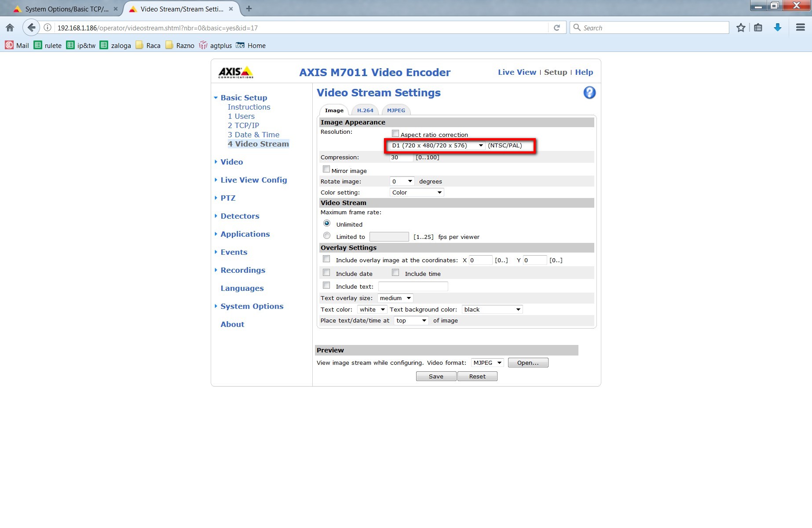Enable Aspect ratio correction checkbox
This screenshot has width=812, height=528.
pos(395,133)
